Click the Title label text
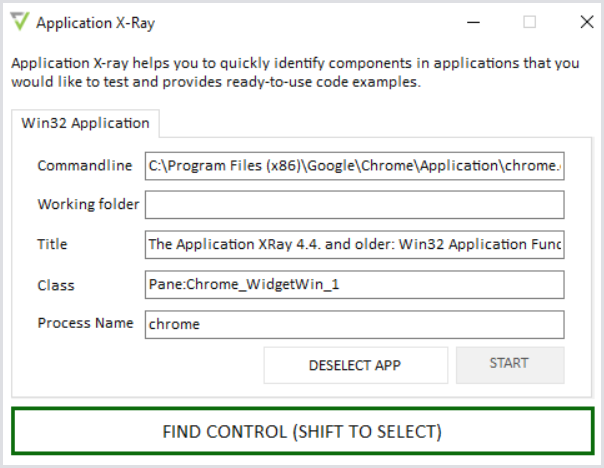604x468 pixels. (52, 244)
